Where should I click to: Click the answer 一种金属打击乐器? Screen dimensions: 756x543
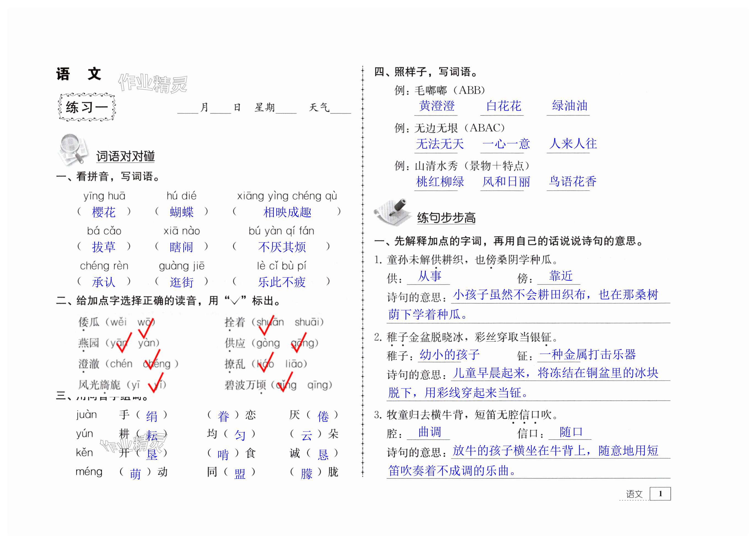tap(588, 354)
